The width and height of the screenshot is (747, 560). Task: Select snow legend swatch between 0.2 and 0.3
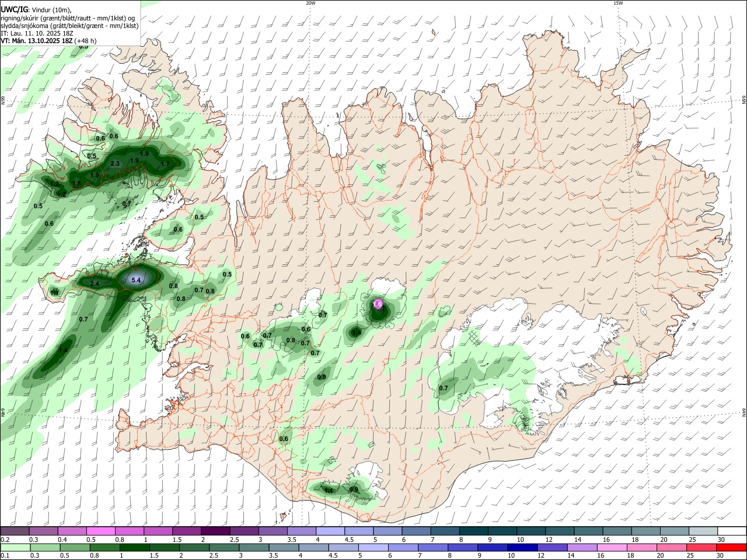click(x=15, y=531)
